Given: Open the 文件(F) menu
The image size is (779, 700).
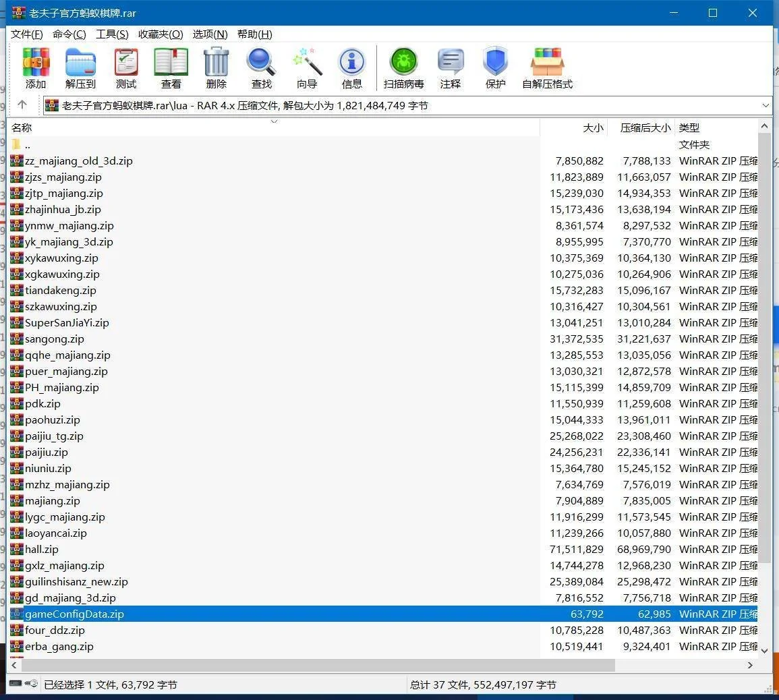Looking at the screenshot, I should pyautogui.click(x=27, y=34).
